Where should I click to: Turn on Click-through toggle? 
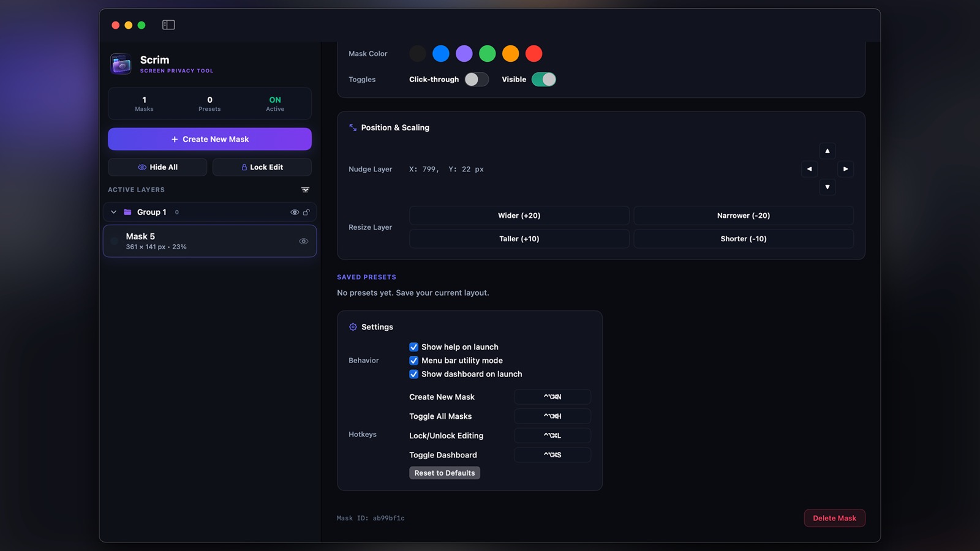[477, 80]
